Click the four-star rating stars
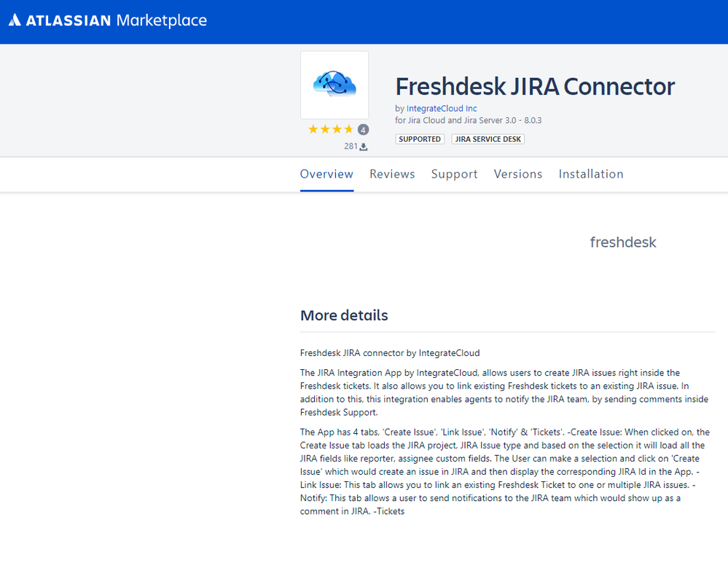Screen dimensions: 728x565 pyautogui.click(x=331, y=130)
